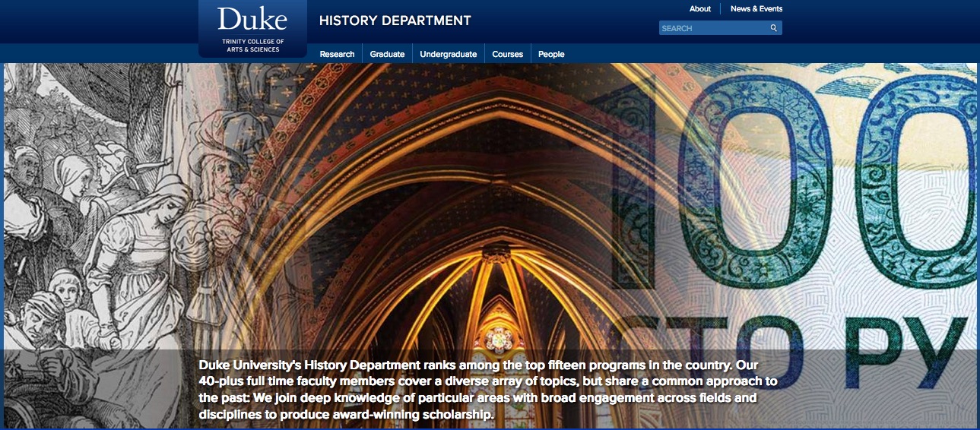Focus the Search input field
Screen dimensions: 980x430
click(711, 28)
